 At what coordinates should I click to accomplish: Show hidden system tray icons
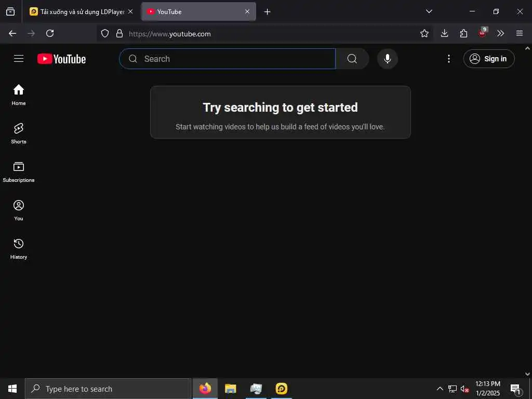click(x=440, y=389)
